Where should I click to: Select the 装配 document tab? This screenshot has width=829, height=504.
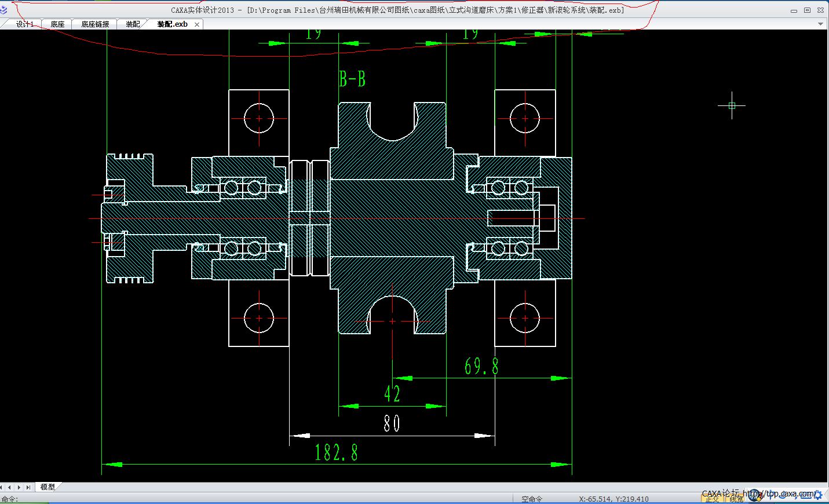click(133, 24)
